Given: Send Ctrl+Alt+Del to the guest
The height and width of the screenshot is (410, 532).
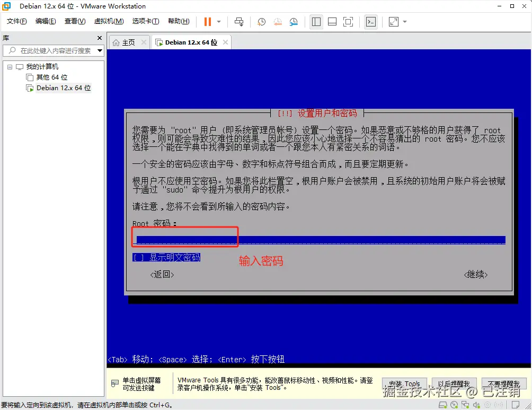Looking at the screenshot, I should [x=239, y=22].
